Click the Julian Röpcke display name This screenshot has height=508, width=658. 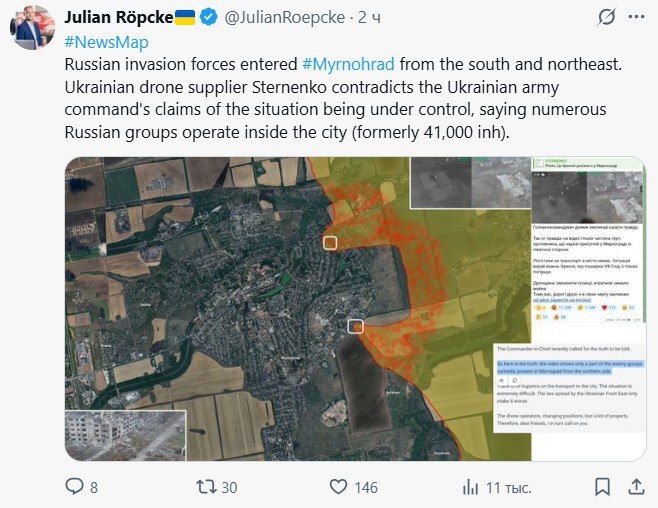118,17
